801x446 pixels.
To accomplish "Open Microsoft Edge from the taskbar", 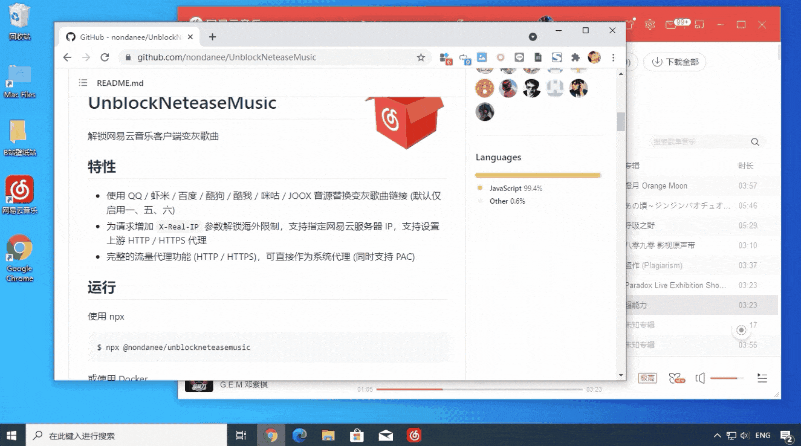I will [299, 435].
